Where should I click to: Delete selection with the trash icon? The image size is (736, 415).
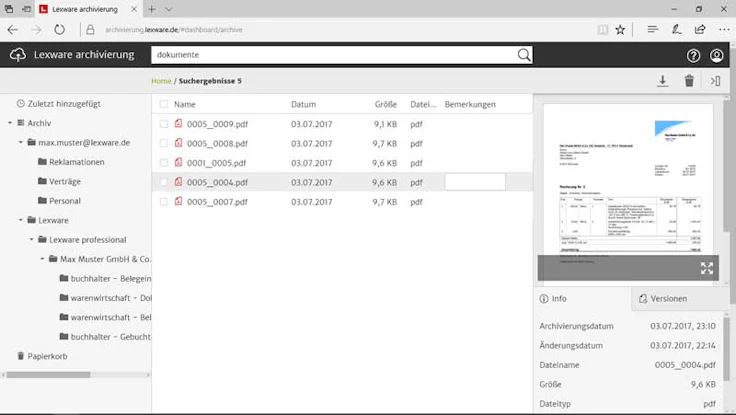[x=689, y=81]
